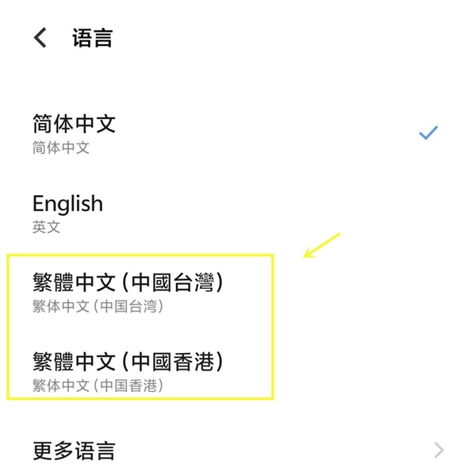Screen dimensions: 476x476
Task: Click the yellow annotation arrow
Action: click(322, 245)
